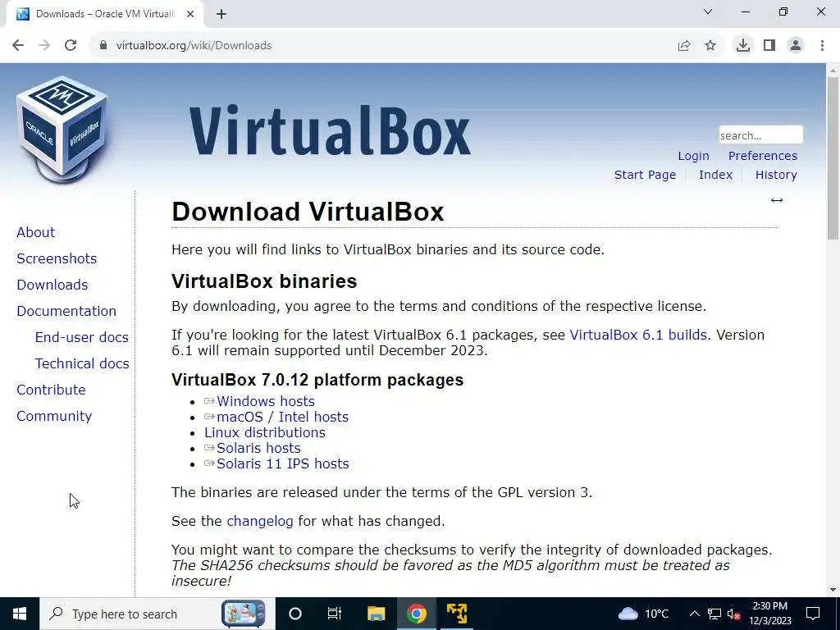Open Chrome three-dot menu
This screenshot has height=630, width=840.
pos(822,46)
